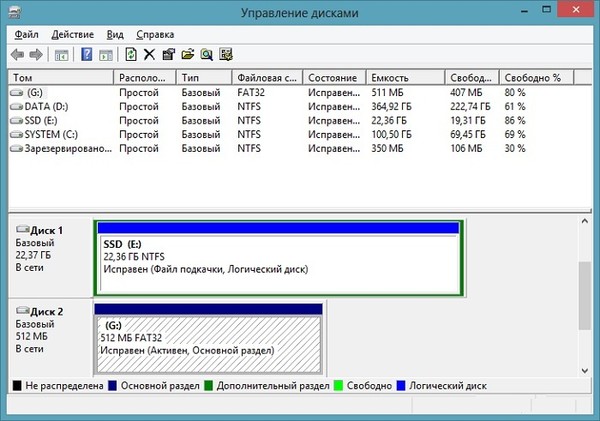Viewport: 600px width, 421px height.
Task: Maximize the Управление дисками window
Action: coord(546,10)
